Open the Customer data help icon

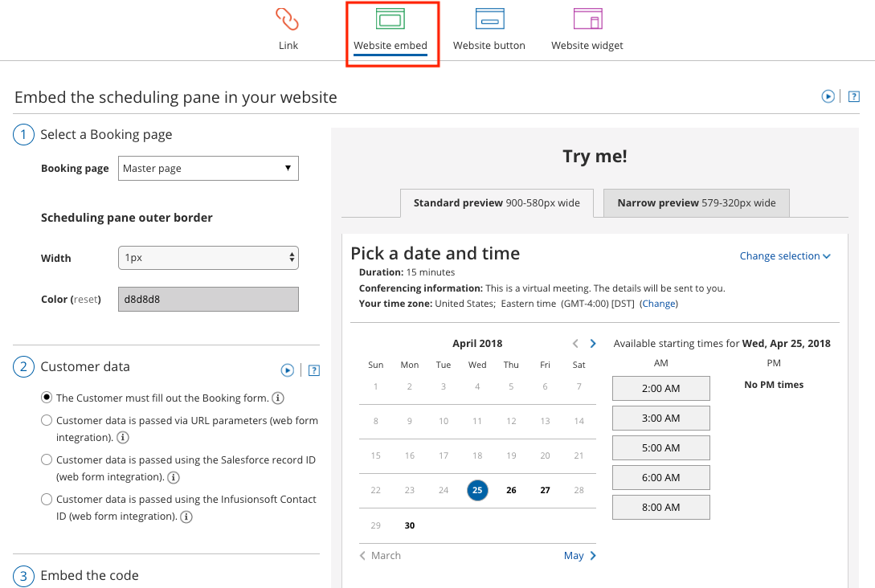(314, 370)
